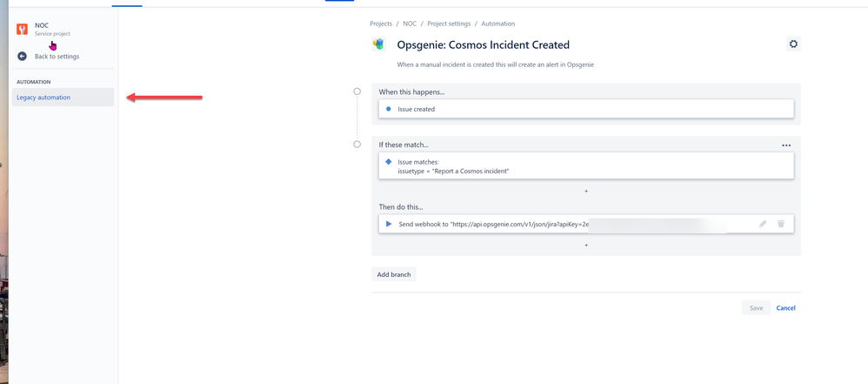
Task: Open the Issue created trigger card
Action: (x=586, y=109)
